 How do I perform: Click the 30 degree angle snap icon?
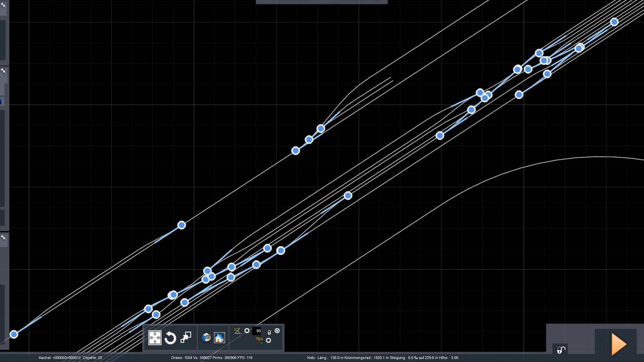(237, 331)
